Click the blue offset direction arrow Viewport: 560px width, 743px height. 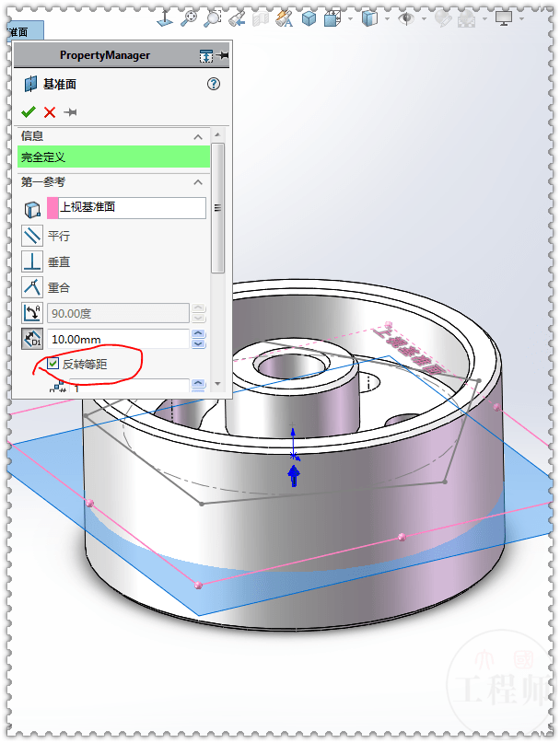click(294, 475)
